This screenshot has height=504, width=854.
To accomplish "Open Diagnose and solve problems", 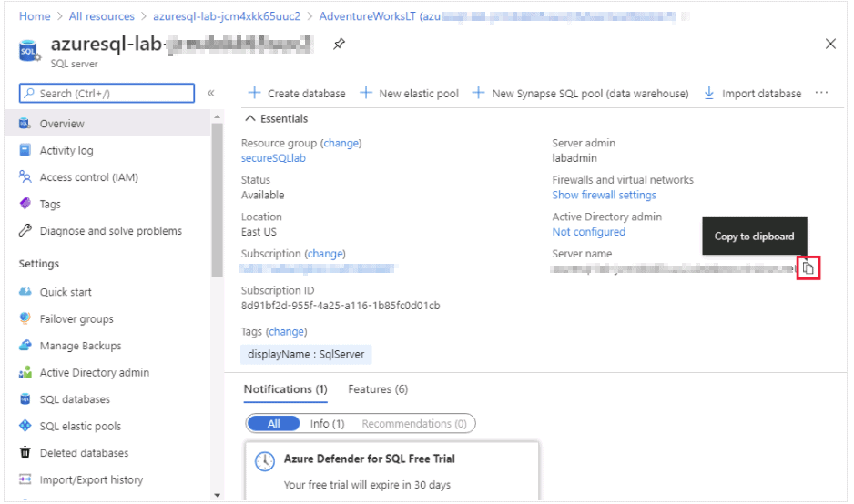I will [110, 231].
